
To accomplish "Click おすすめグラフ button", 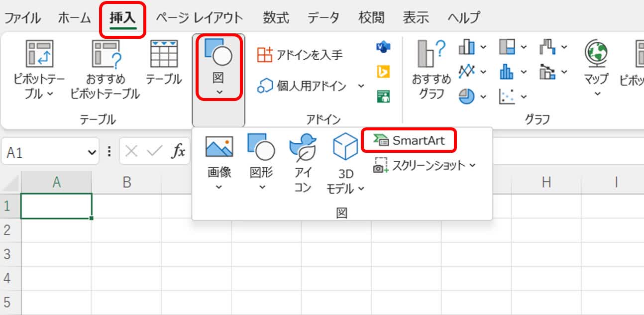I will 431,70.
